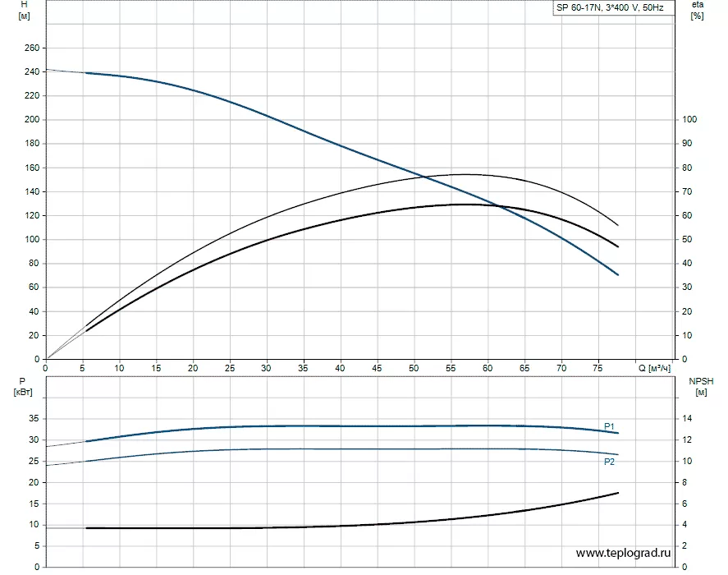Click the peak of the thick efficiency curve

point(464,204)
